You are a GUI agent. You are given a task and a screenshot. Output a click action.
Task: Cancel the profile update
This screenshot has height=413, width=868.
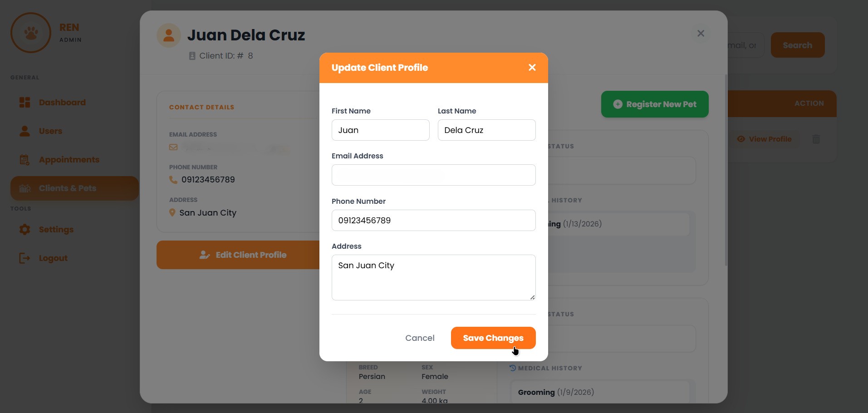(420, 338)
